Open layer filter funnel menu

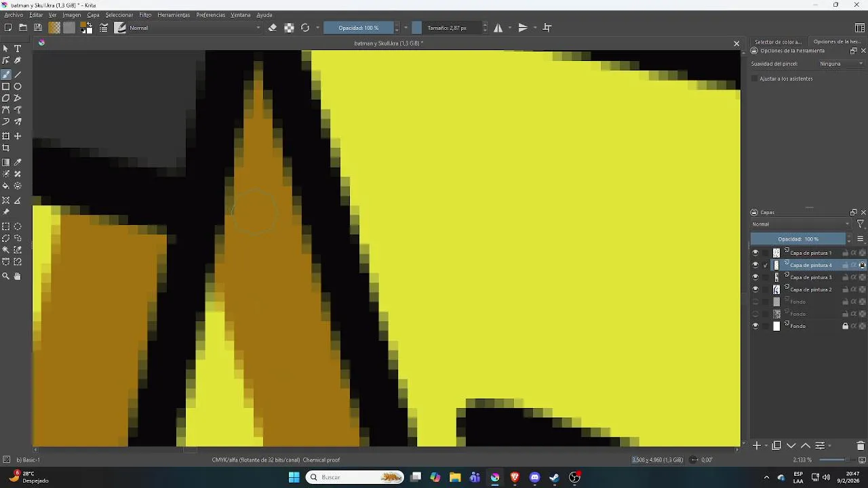point(860,224)
